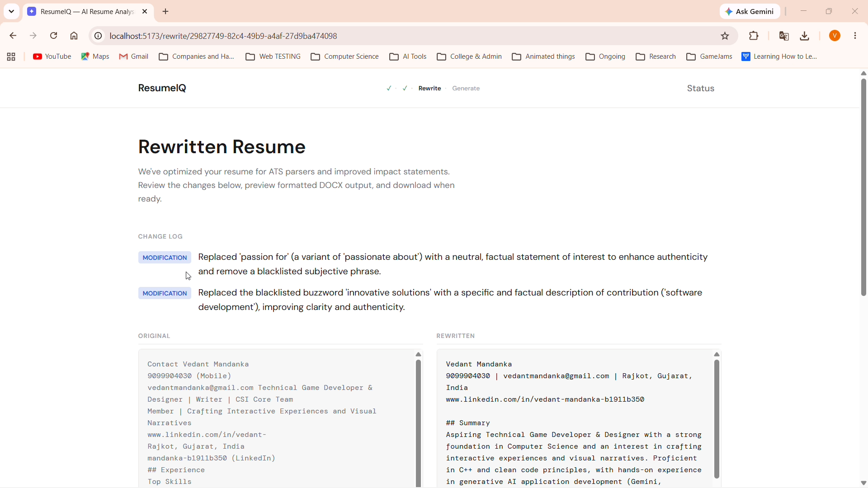Viewport: 868px width, 488px height.
Task: Click the browser forward arrow
Action: tap(33, 36)
